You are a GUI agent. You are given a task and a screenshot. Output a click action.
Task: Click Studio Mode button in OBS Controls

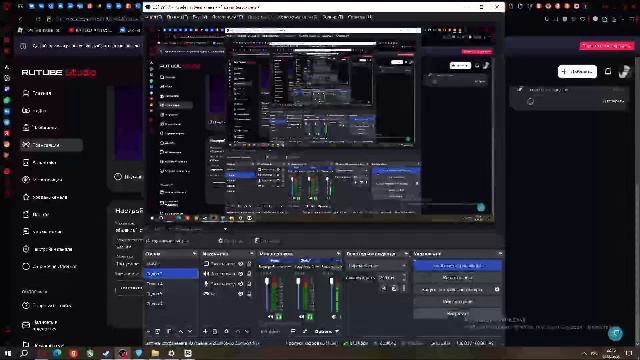pyautogui.click(x=458, y=302)
